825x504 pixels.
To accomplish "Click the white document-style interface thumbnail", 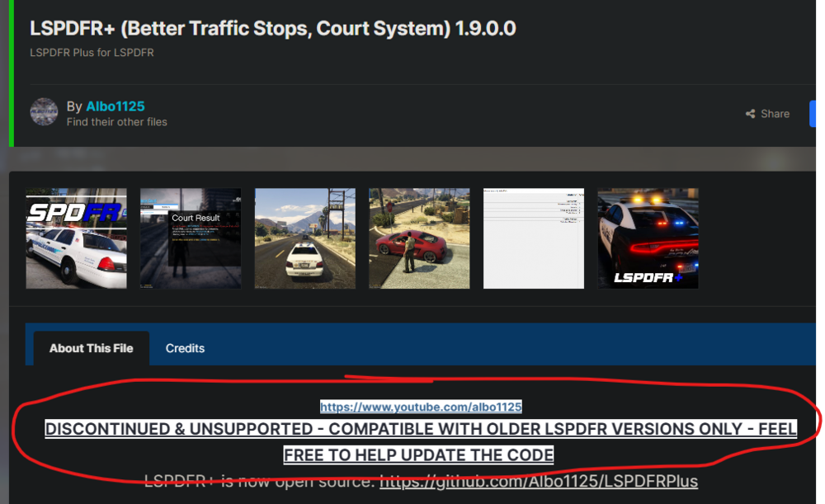I will pyautogui.click(x=533, y=238).
